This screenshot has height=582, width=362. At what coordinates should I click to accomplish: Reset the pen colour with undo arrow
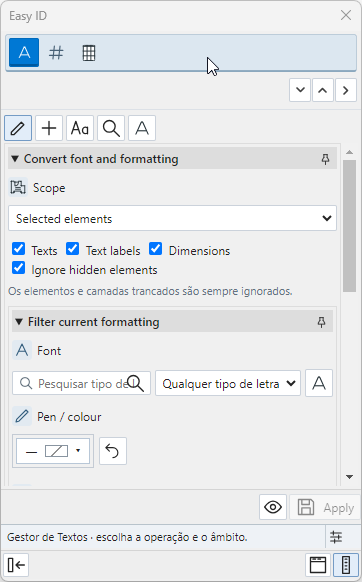point(113,451)
